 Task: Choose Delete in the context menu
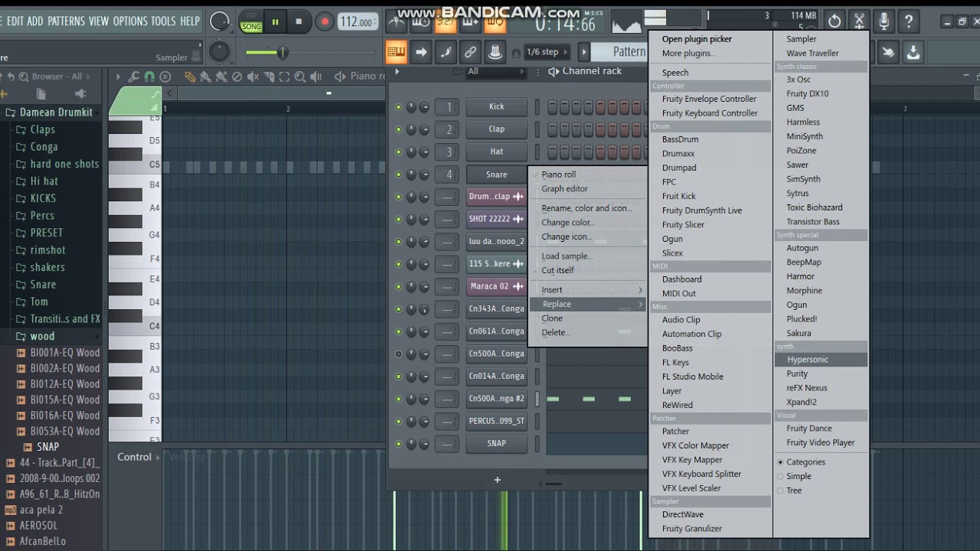(x=555, y=333)
